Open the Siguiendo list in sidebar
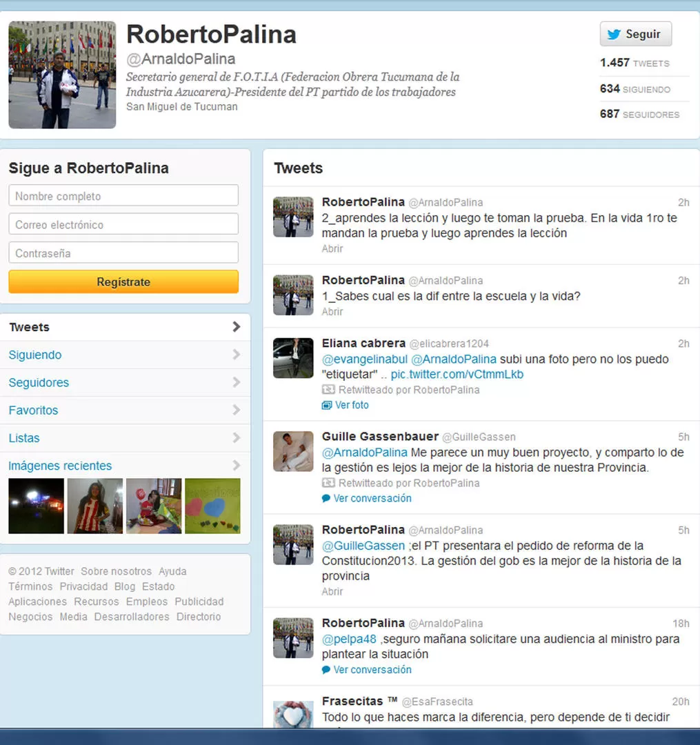 35,355
